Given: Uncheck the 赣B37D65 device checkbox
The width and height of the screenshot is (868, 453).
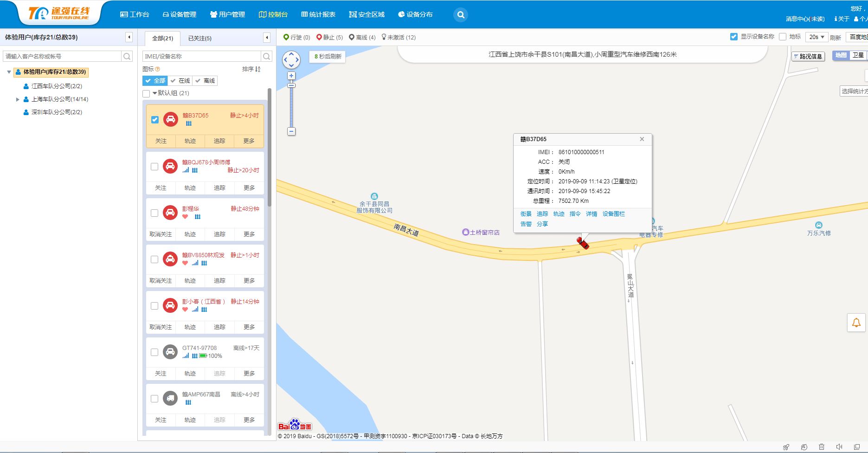Looking at the screenshot, I should pos(155,119).
